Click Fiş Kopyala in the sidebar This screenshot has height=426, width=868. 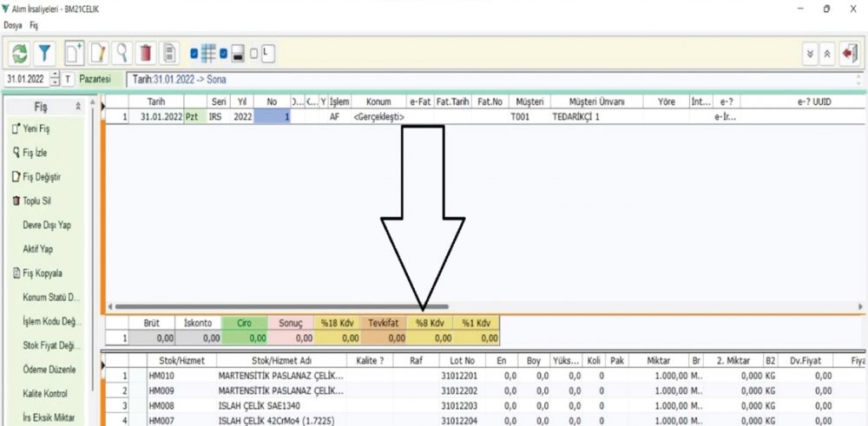(48, 273)
